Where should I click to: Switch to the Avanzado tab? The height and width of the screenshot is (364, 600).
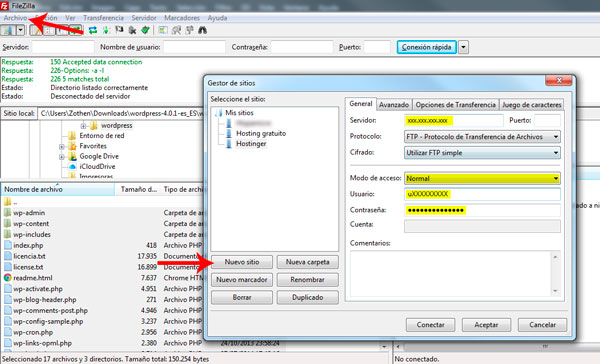point(394,104)
